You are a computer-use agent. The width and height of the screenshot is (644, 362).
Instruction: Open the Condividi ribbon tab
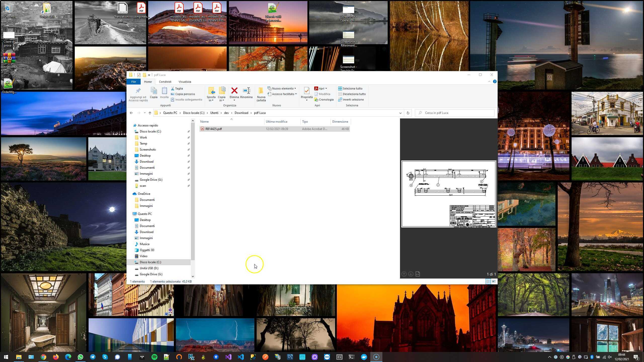point(165,82)
